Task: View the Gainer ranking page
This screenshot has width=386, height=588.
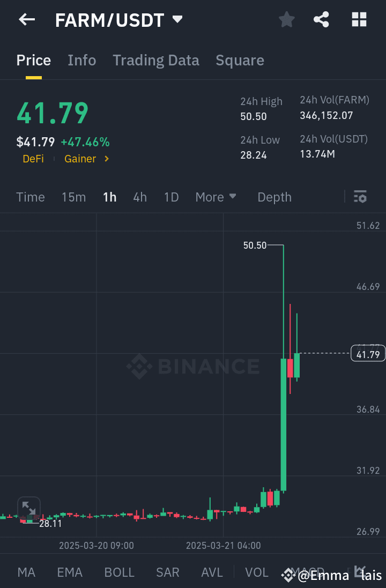Action: click(x=80, y=159)
